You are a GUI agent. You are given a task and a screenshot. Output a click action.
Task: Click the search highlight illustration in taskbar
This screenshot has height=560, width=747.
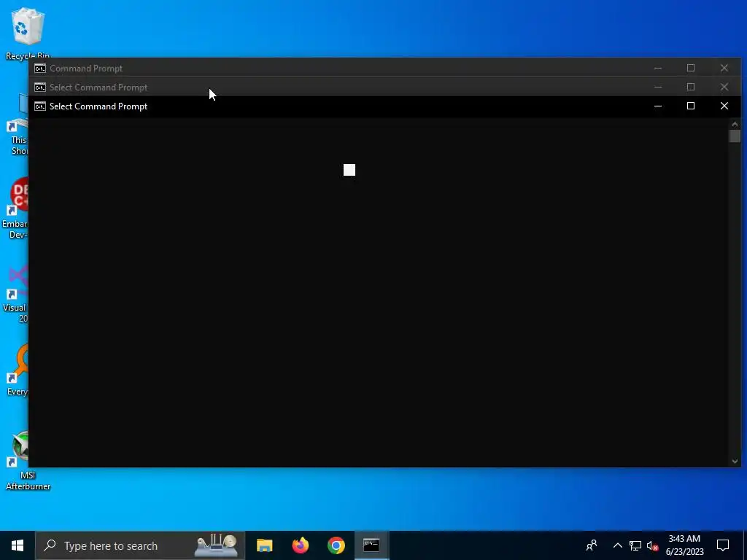point(216,545)
